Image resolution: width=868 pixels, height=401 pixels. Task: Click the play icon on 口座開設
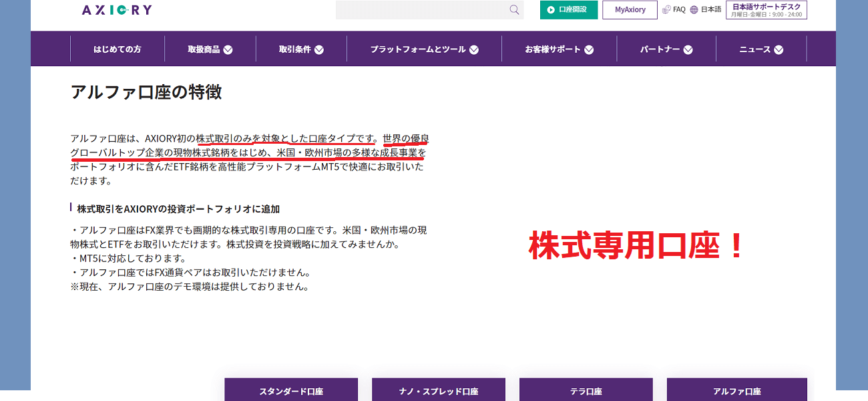coord(551,9)
